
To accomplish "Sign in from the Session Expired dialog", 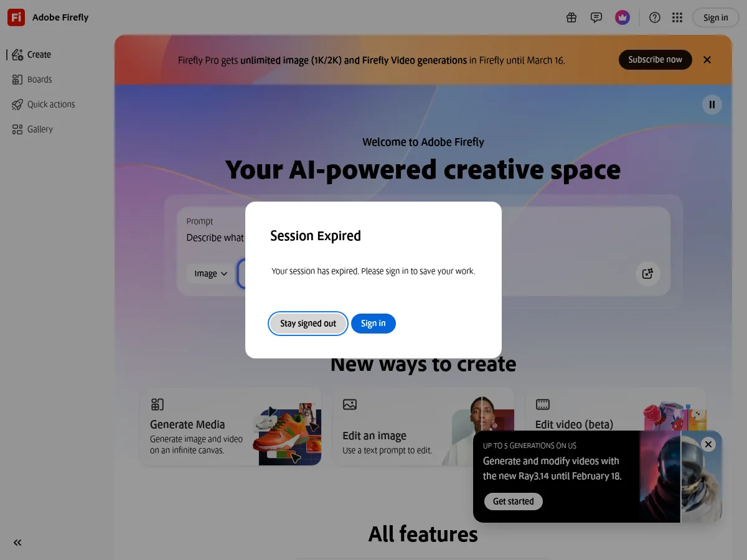I will point(373,323).
